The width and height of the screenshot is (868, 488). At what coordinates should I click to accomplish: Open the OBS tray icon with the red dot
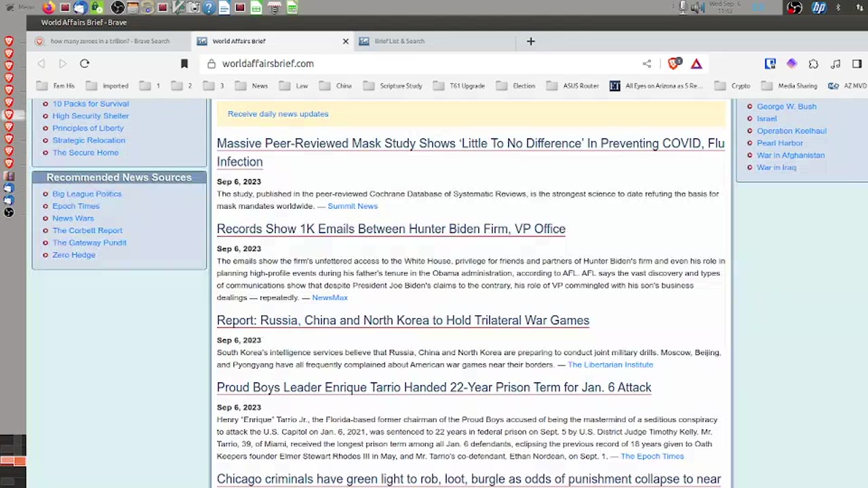coord(795,8)
